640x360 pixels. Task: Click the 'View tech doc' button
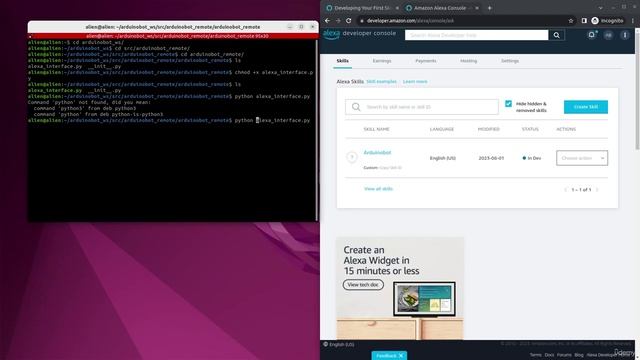point(363,284)
